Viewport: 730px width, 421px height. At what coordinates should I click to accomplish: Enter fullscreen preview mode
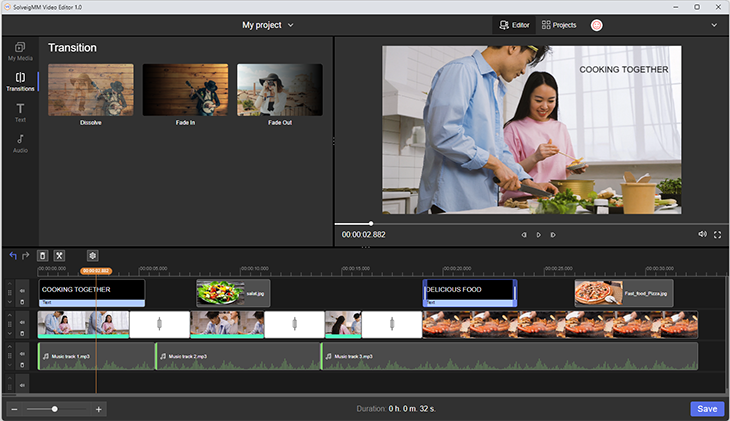(717, 235)
